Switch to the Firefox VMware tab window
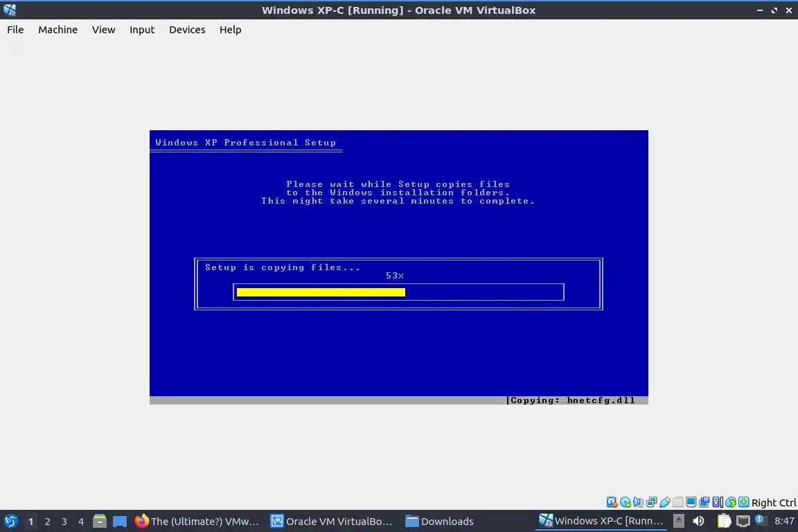798x532 pixels. pyautogui.click(x=197, y=522)
